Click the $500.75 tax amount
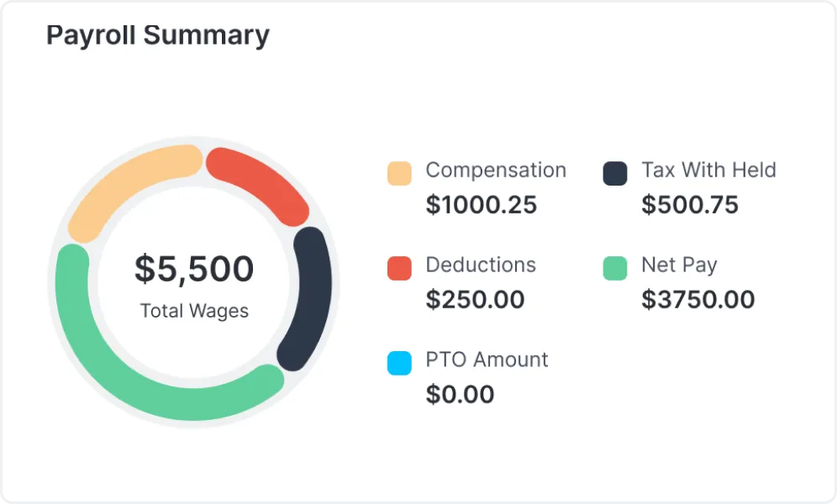The image size is (837, 504). tap(690, 205)
